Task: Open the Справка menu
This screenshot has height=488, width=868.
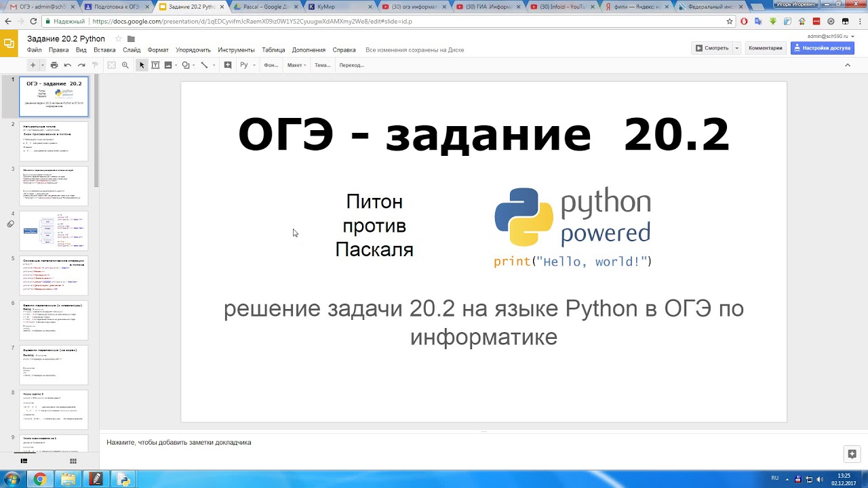Action: pyautogui.click(x=344, y=50)
